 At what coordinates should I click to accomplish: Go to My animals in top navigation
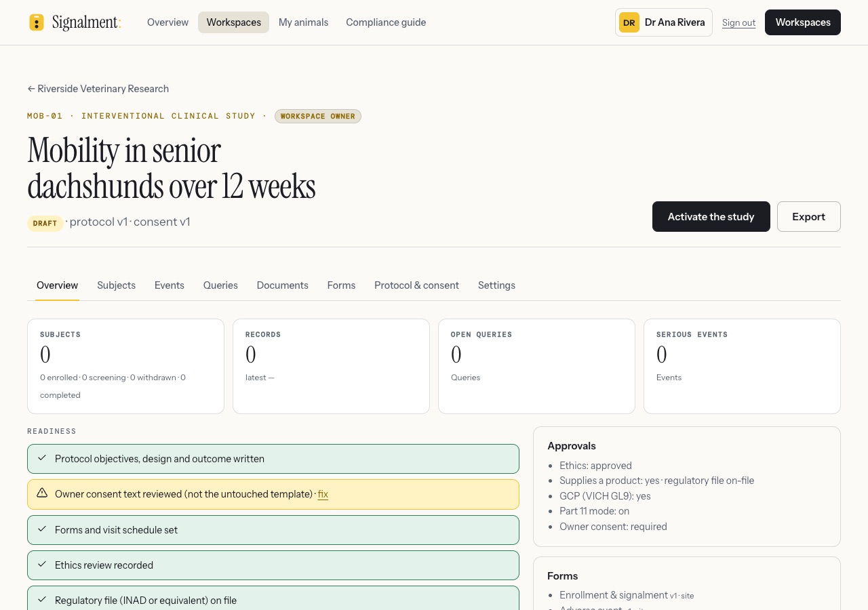point(303,22)
